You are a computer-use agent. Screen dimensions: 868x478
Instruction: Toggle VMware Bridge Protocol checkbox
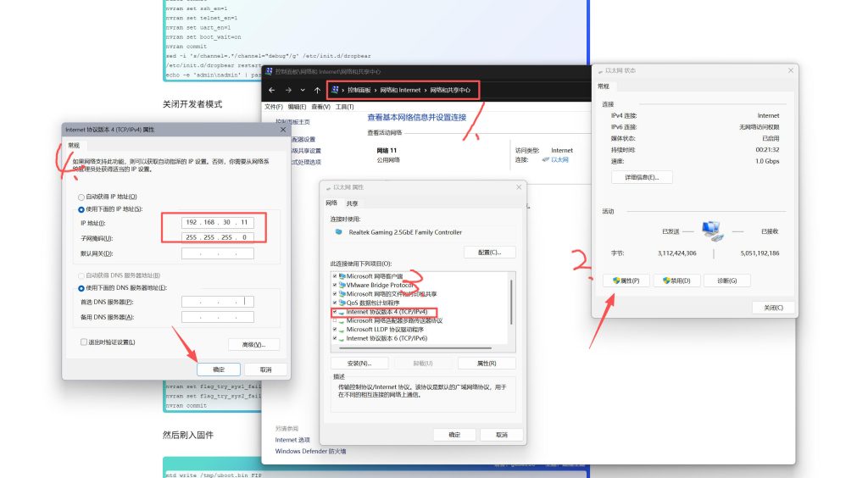pyautogui.click(x=335, y=285)
